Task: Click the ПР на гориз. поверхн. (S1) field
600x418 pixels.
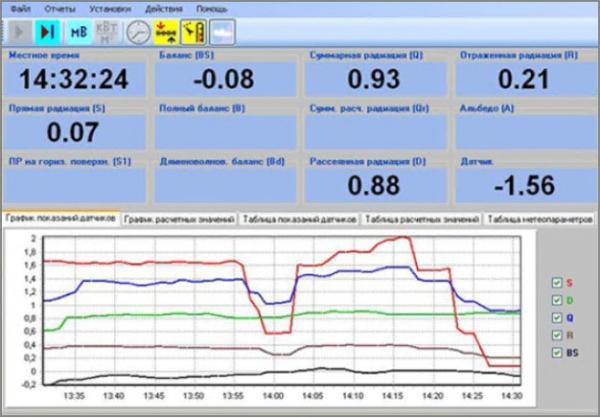Action: [x=75, y=185]
